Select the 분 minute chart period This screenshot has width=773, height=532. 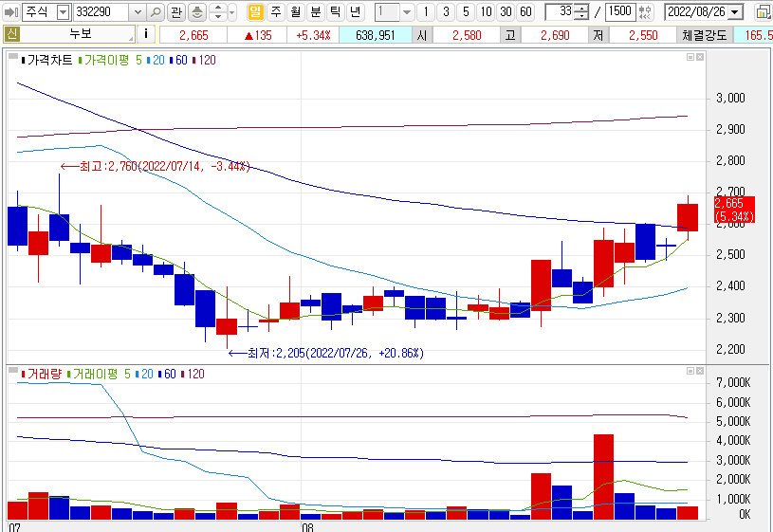(315, 11)
